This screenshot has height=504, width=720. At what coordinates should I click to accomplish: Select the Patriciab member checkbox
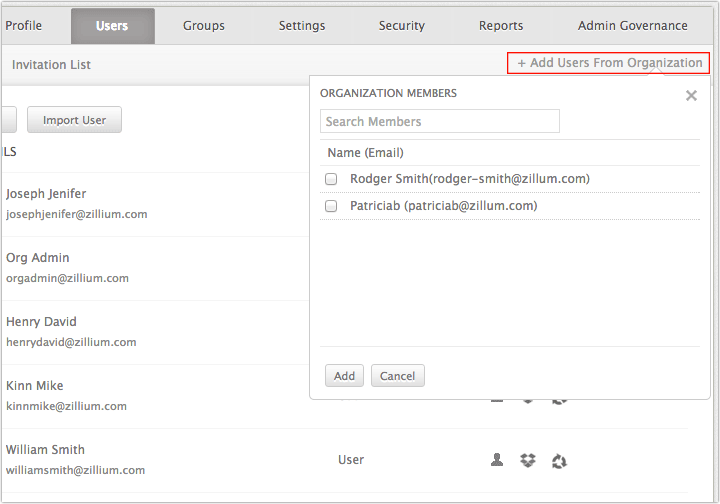[331, 206]
